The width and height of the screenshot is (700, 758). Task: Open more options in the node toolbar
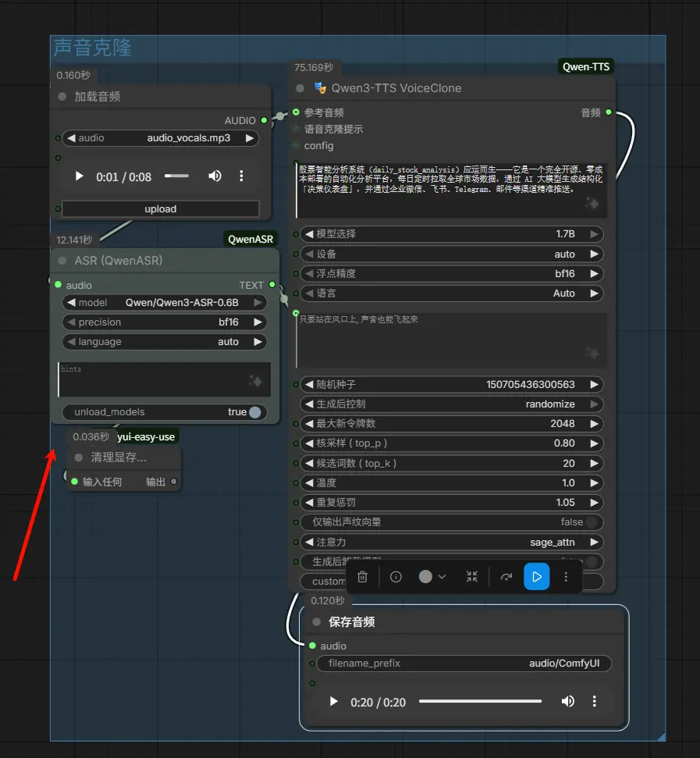pos(567,577)
